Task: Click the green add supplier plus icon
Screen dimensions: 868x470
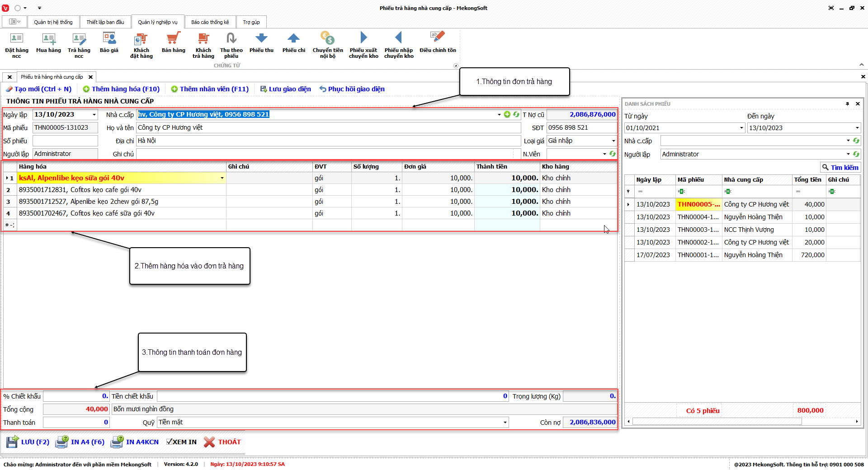Action: 507,114
